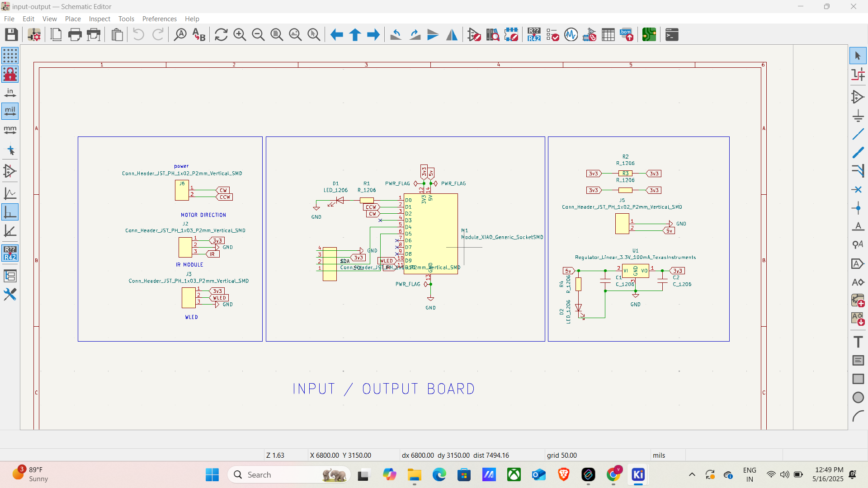Open the Help menu

pyautogui.click(x=192, y=19)
